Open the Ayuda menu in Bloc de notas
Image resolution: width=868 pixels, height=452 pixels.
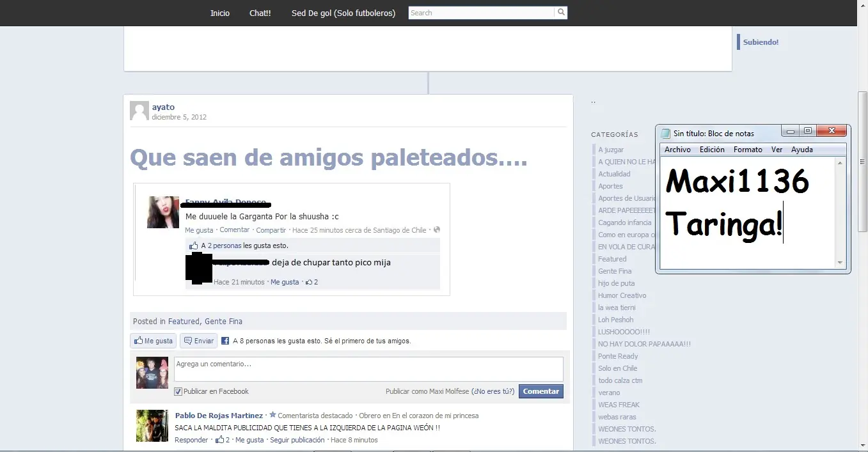click(x=802, y=150)
